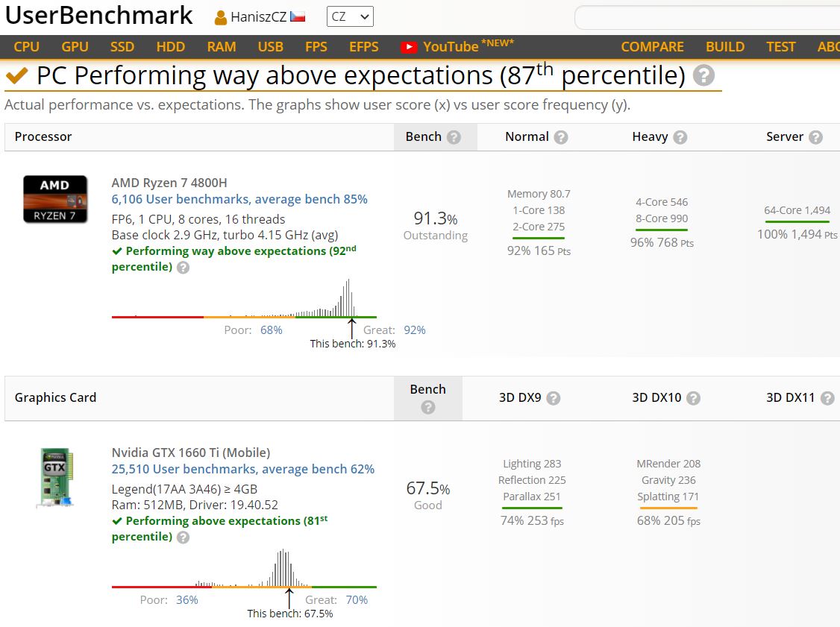Image resolution: width=840 pixels, height=627 pixels.
Task: Click the help icon beside 3D DX9
Action: point(553,398)
